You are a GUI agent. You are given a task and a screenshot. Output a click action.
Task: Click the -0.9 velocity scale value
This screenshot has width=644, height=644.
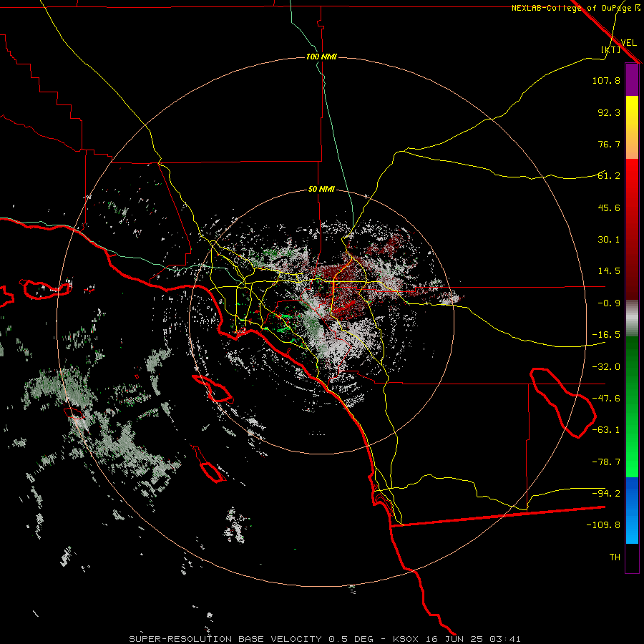tap(609, 303)
